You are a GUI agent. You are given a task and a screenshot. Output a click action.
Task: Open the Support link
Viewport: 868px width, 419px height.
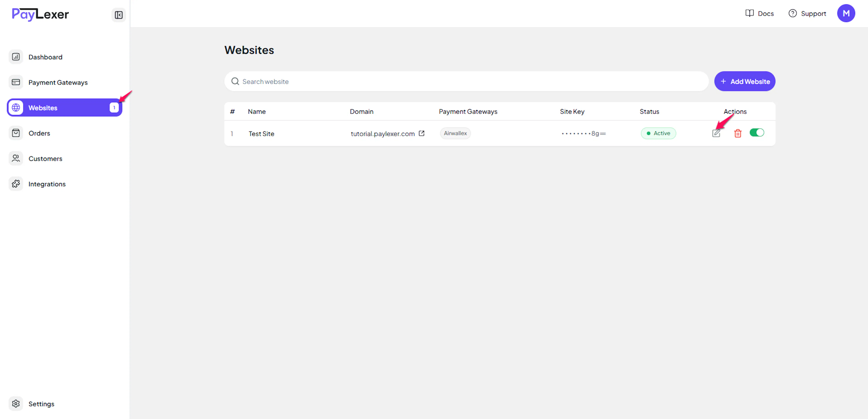[x=807, y=14]
